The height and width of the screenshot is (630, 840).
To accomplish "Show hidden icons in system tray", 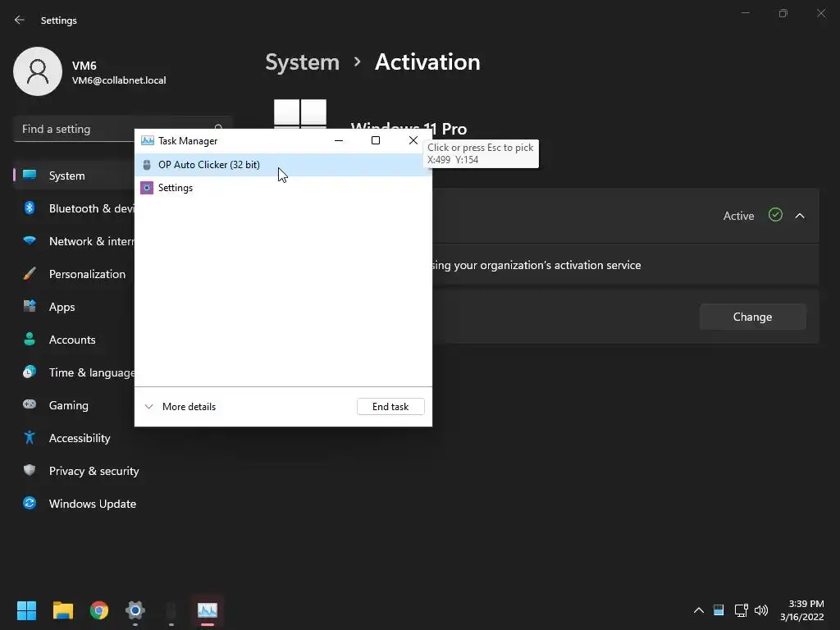I will 699,610.
